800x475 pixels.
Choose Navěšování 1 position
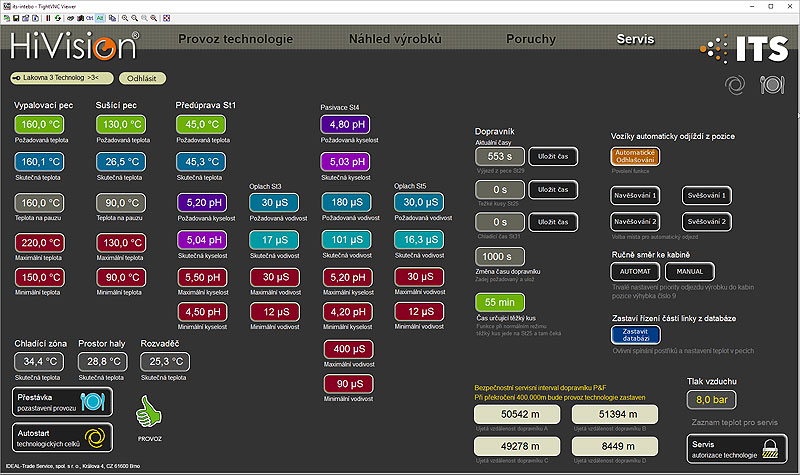pyautogui.click(x=636, y=195)
